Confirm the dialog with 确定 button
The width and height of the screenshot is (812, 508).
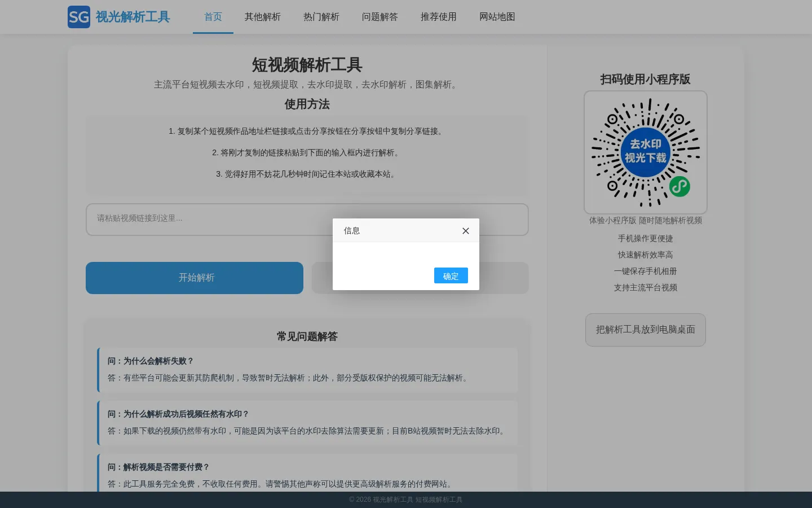coord(451,275)
